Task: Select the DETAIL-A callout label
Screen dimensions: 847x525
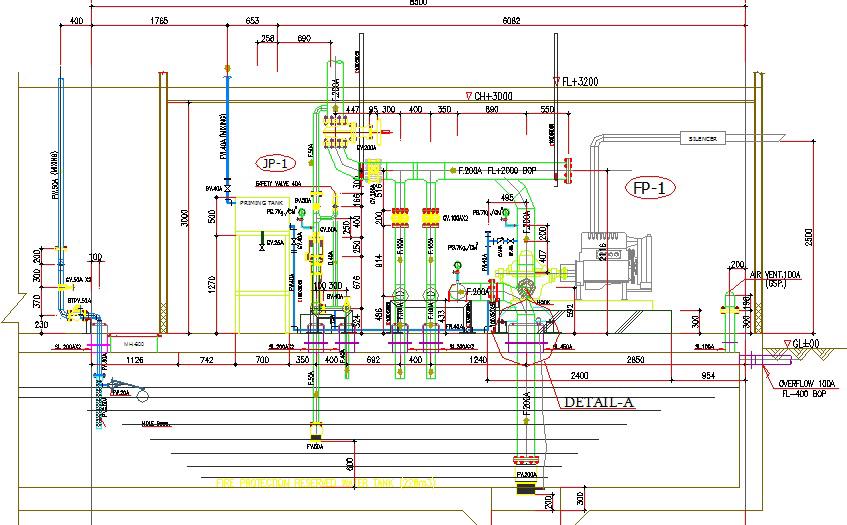Action: 599,402
